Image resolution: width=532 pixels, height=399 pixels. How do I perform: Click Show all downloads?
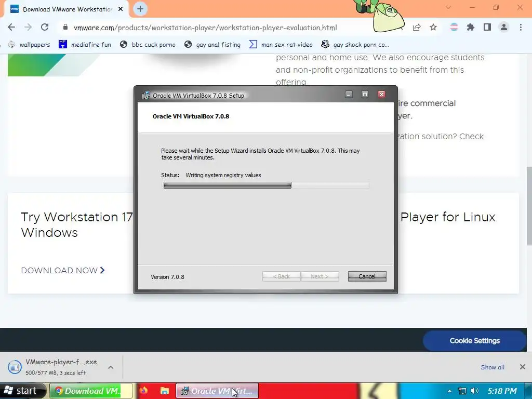tap(493, 367)
